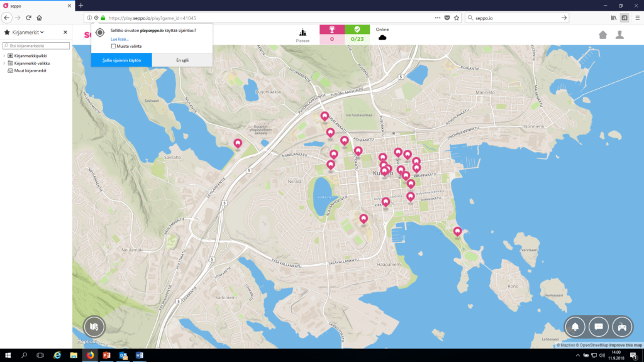Open the Firefox hamburger menu

(636, 18)
